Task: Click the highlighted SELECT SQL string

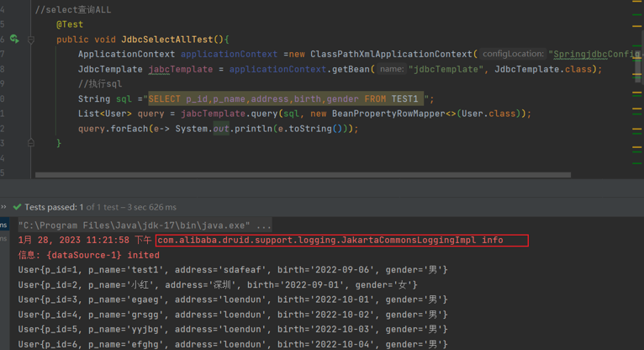Action: (286, 99)
